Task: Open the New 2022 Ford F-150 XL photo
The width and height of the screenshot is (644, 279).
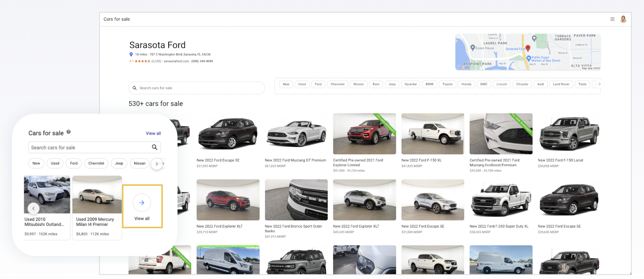Action: [x=432, y=134]
